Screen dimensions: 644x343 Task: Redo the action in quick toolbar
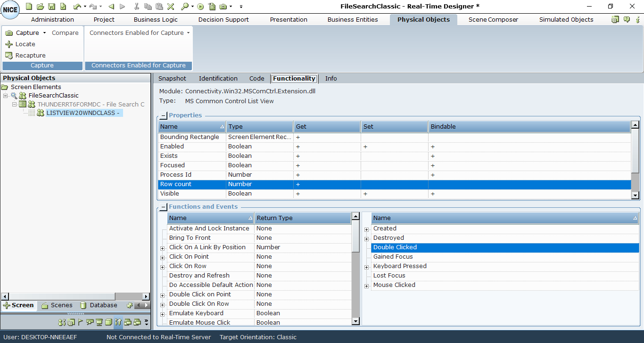pos(93,7)
